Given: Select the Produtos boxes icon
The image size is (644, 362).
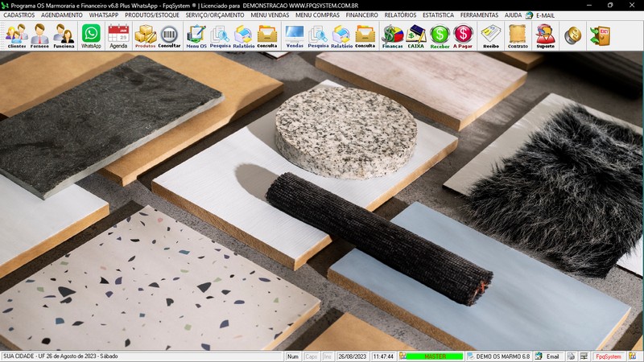Looking at the screenshot, I should [x=145, y=36].
